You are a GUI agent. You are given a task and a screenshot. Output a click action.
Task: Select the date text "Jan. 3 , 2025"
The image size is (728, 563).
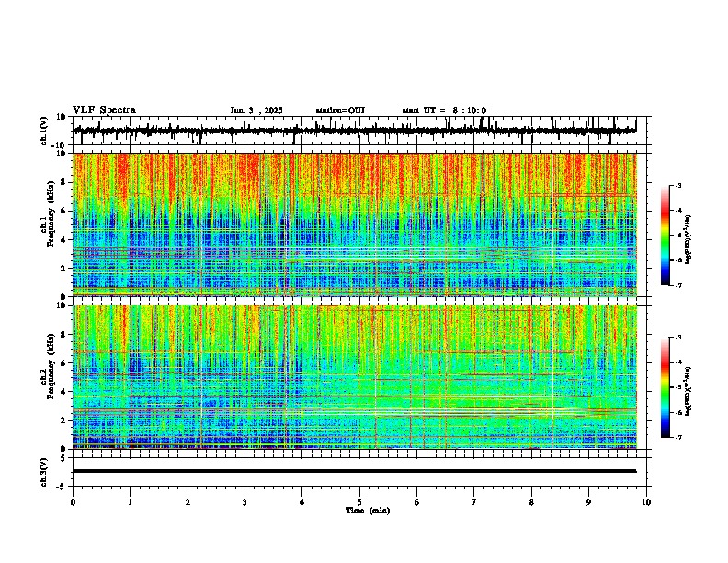[256, 110]
